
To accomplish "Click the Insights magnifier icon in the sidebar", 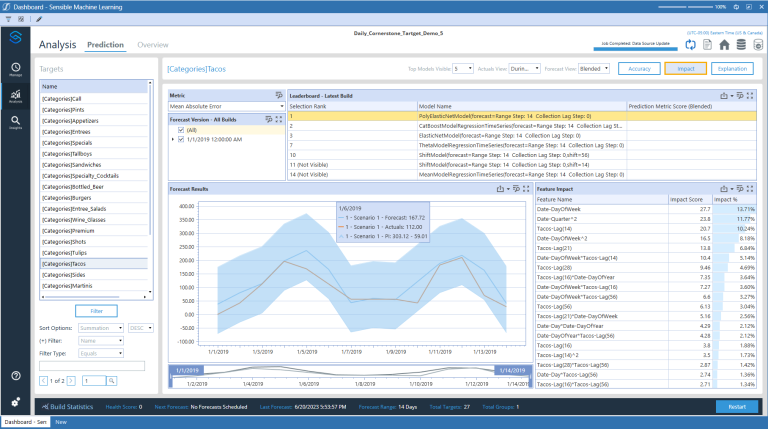I will (16, 120).
